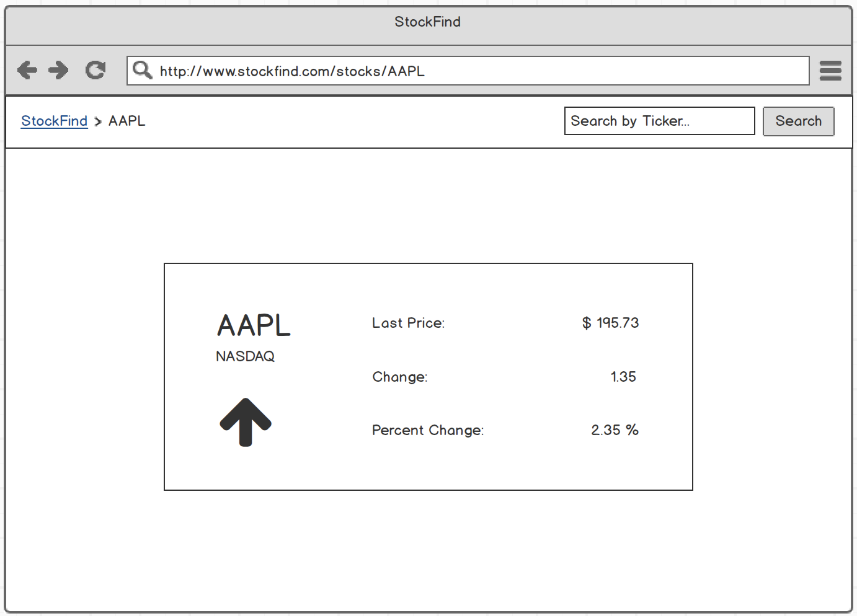Click the magnifier icon in the address bar
Viewport: 857px width, 616px height.
[x=143, y=70]
